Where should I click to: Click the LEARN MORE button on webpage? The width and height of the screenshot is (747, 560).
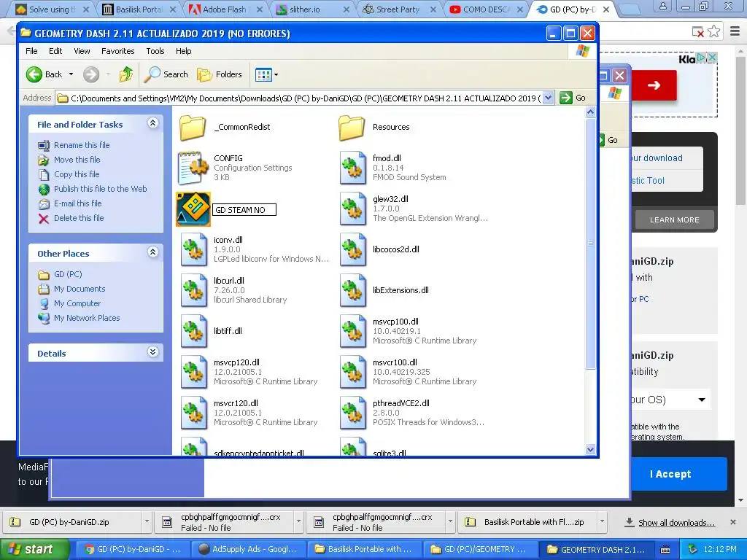pyautogui.click(x=675, y=220)
